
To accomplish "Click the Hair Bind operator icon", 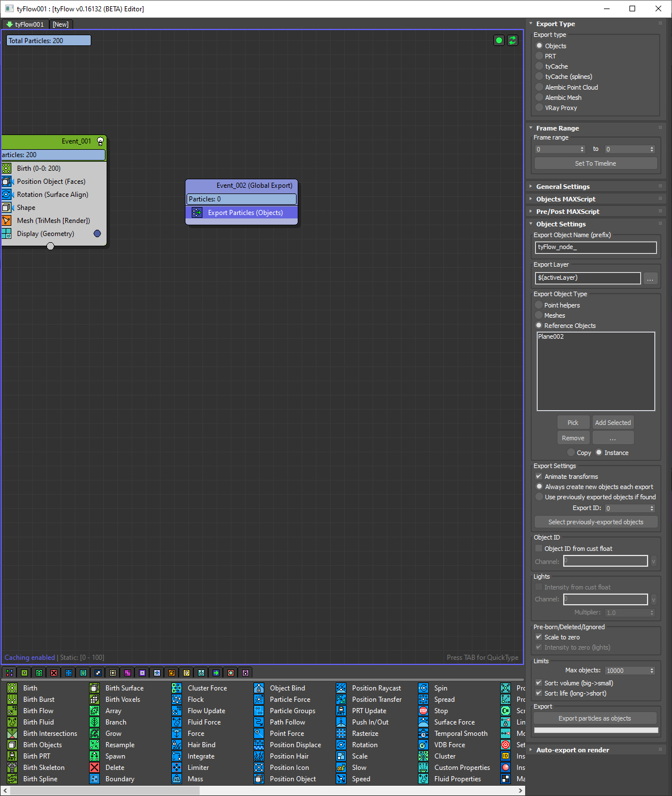I will (176, 745).
